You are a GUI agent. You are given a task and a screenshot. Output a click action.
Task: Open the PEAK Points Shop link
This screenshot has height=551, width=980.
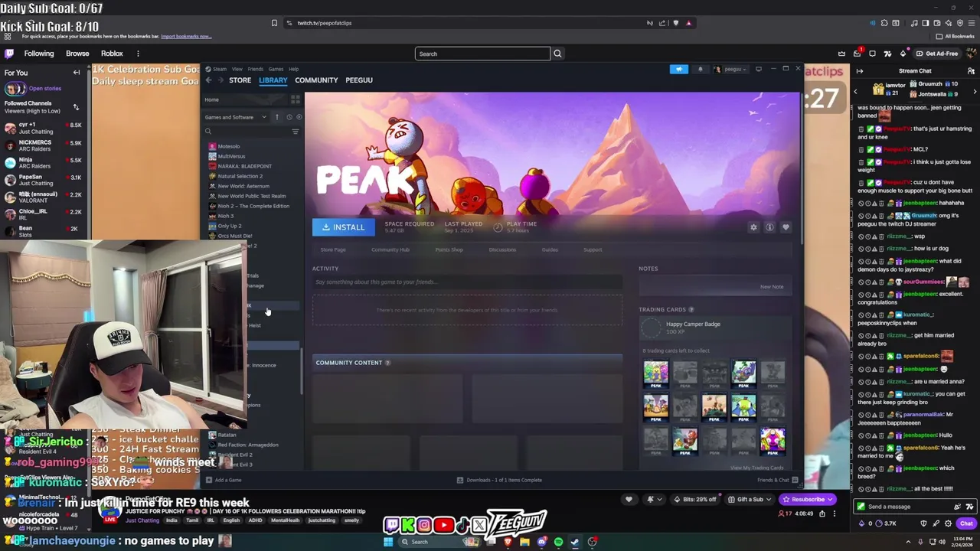449,249
